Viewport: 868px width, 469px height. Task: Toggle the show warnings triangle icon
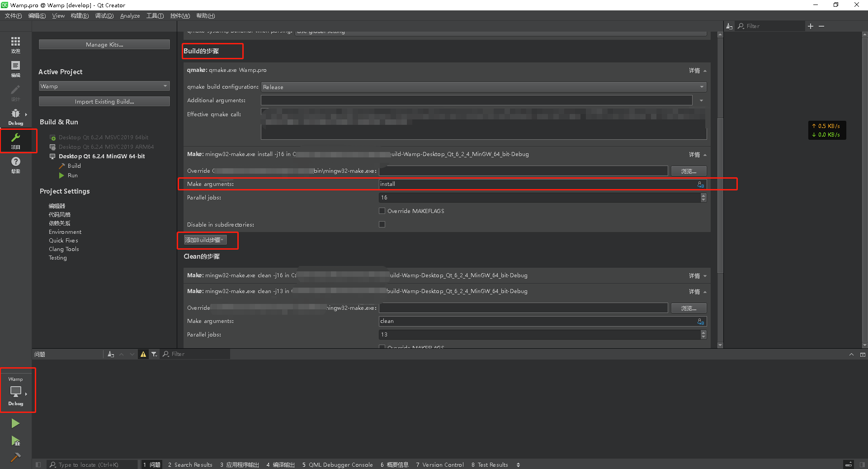(143, 354)
